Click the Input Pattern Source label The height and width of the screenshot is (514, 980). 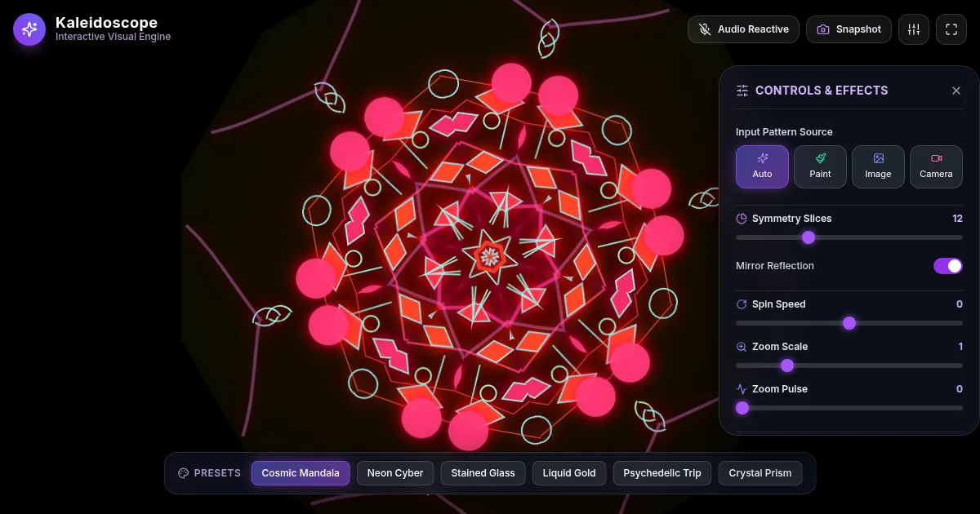(x=784, y=132)
